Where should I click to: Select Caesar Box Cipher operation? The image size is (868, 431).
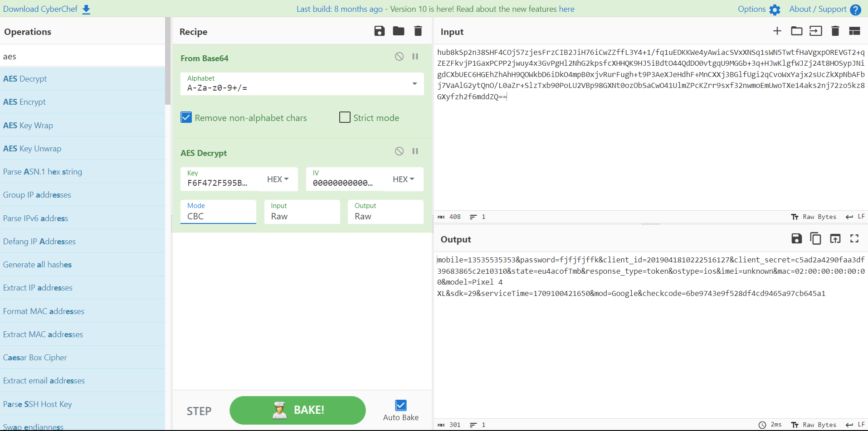point(83,358)
